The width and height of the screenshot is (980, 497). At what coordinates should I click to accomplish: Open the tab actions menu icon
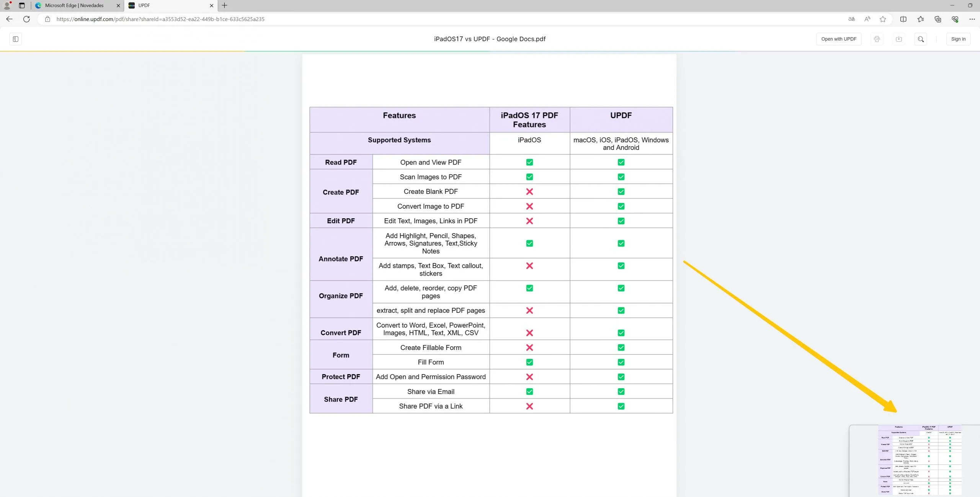click(22, 5)
